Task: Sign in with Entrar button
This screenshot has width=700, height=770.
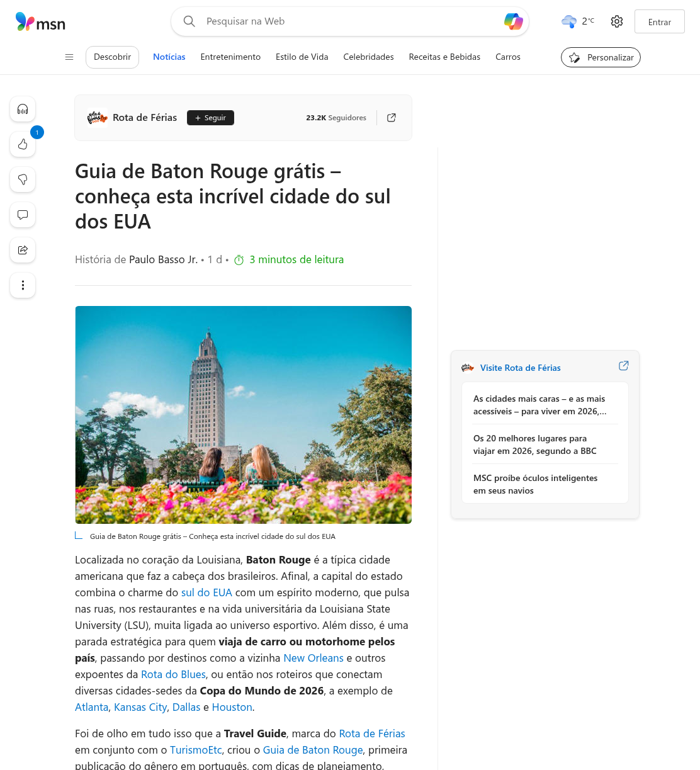Action: (659, 21)
